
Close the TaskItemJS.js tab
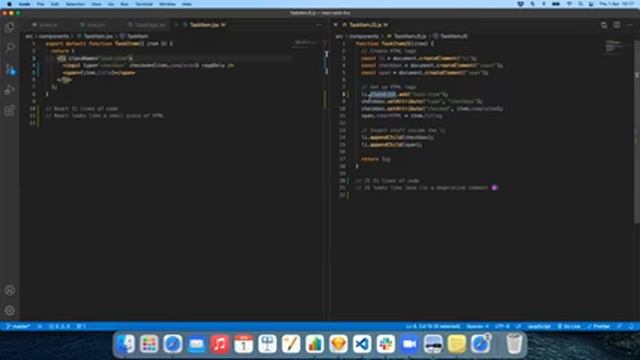click(336, 25)
